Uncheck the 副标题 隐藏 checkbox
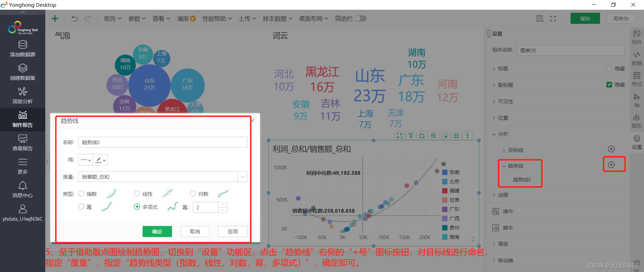Image resolution: width=644 pixels, height=272 pixels. click(609, 85)
